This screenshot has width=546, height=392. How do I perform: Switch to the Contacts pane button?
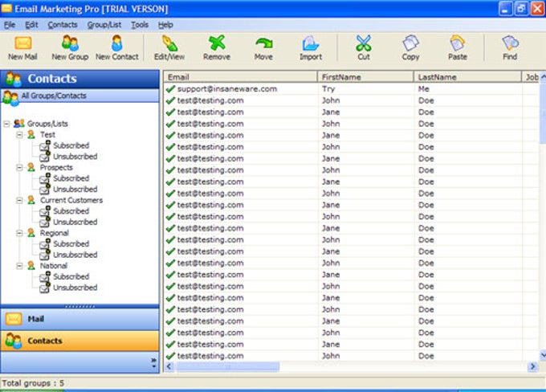80,341
